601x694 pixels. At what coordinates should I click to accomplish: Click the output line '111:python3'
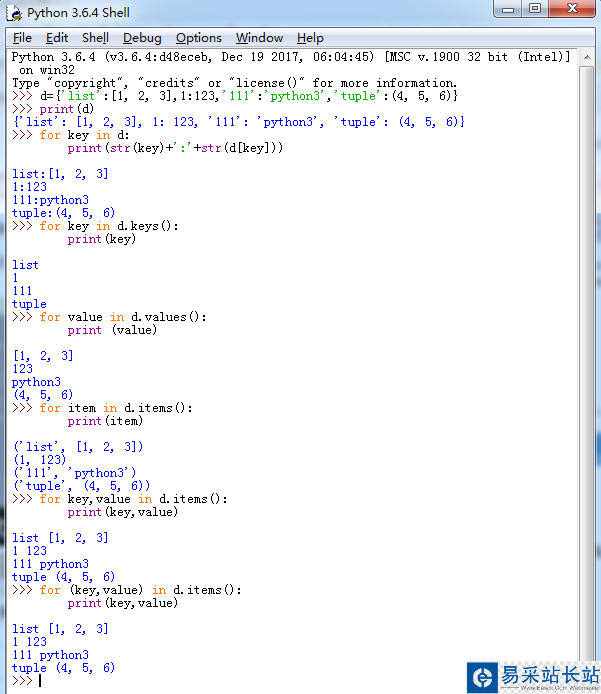(x=50, y=200)
